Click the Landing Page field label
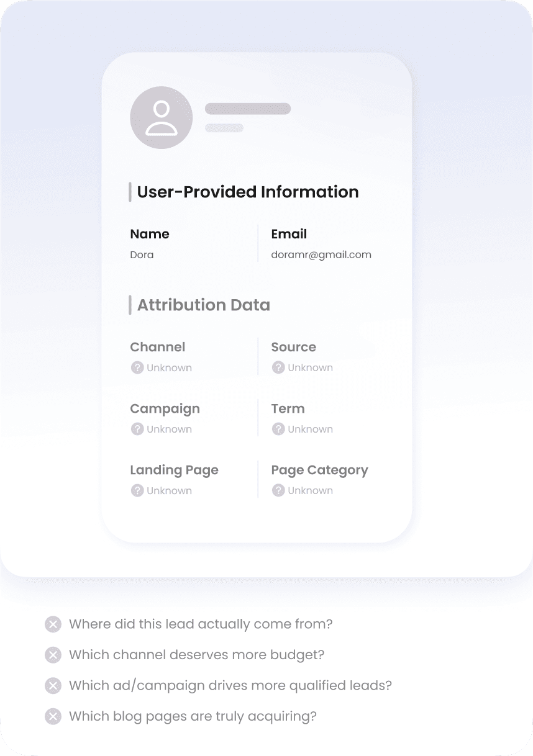Image resolution: width=533 pixels, height=756 pixels. click(174, 470)
